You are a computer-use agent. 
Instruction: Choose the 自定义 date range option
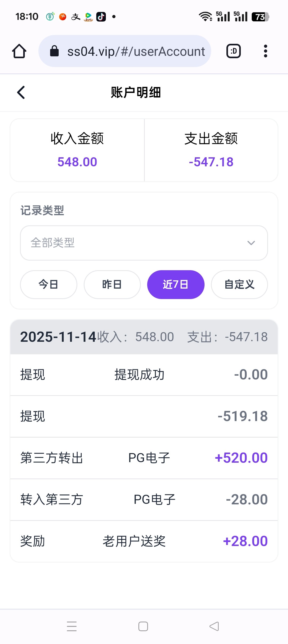click(x=239, y=284)
